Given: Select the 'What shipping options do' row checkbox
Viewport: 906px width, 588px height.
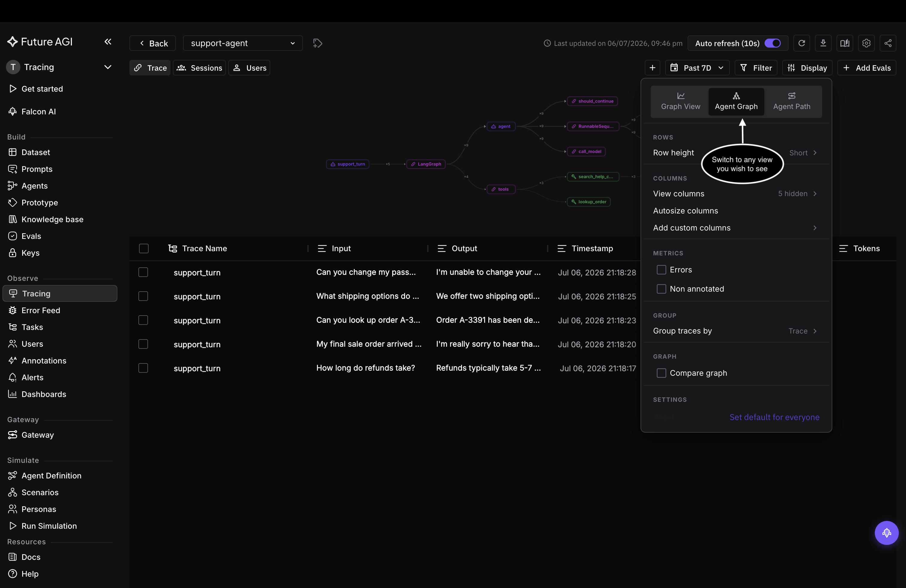Looking at the screenshot, I should pos(143,296).
